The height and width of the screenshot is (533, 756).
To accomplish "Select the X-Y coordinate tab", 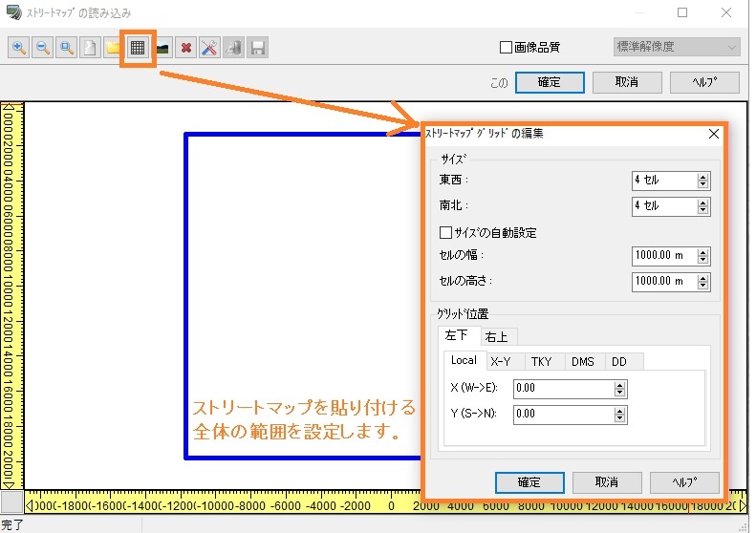I will (506, 362).
